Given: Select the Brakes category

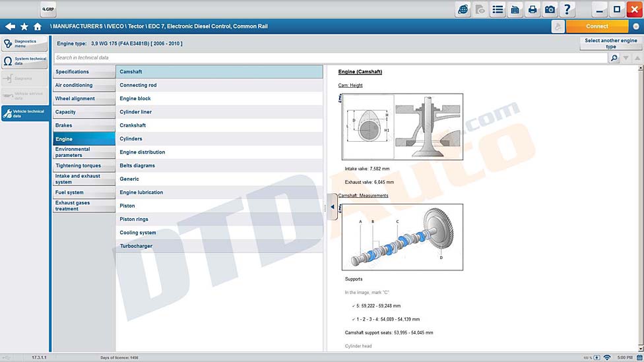Looking at the screenshot, I should click(x=84, y=125).
